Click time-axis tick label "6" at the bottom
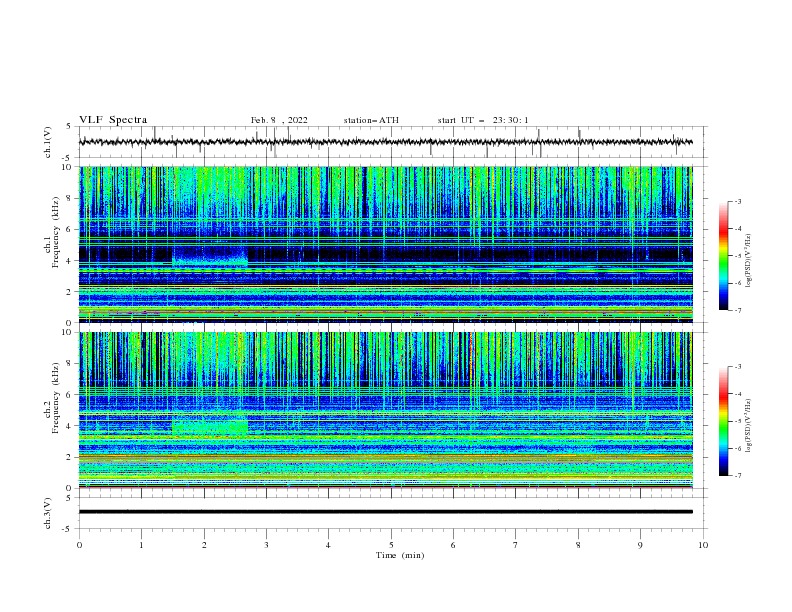Viewport: 792px width, 612px height. (x=453, y=545)
